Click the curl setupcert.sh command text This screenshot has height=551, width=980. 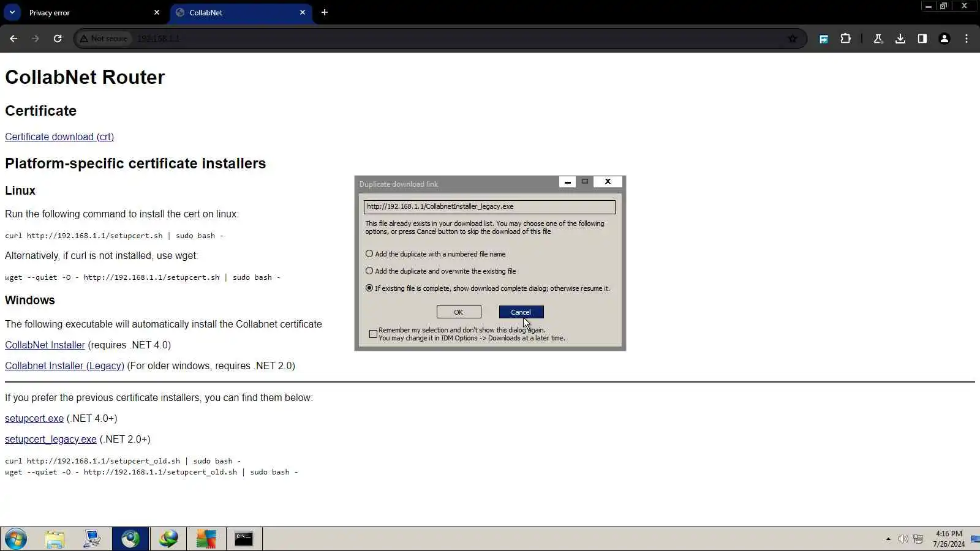(x=115, y=236)
